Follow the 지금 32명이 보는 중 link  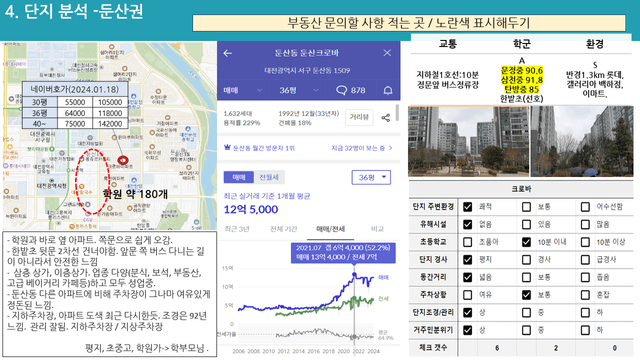[361, 148]
